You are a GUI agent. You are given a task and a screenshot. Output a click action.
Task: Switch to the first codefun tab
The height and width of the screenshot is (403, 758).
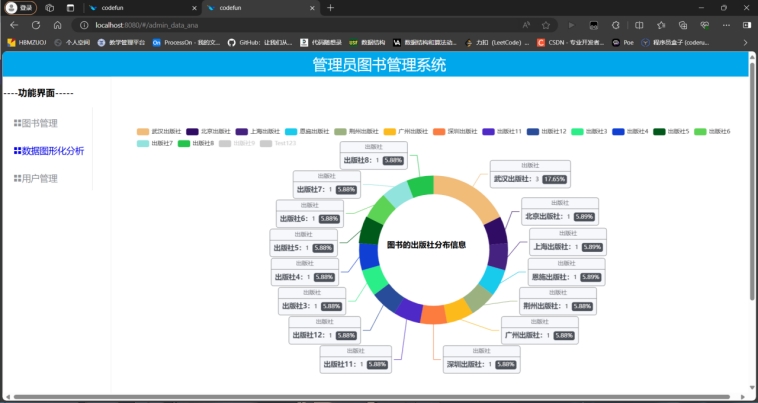coord(130,8)
